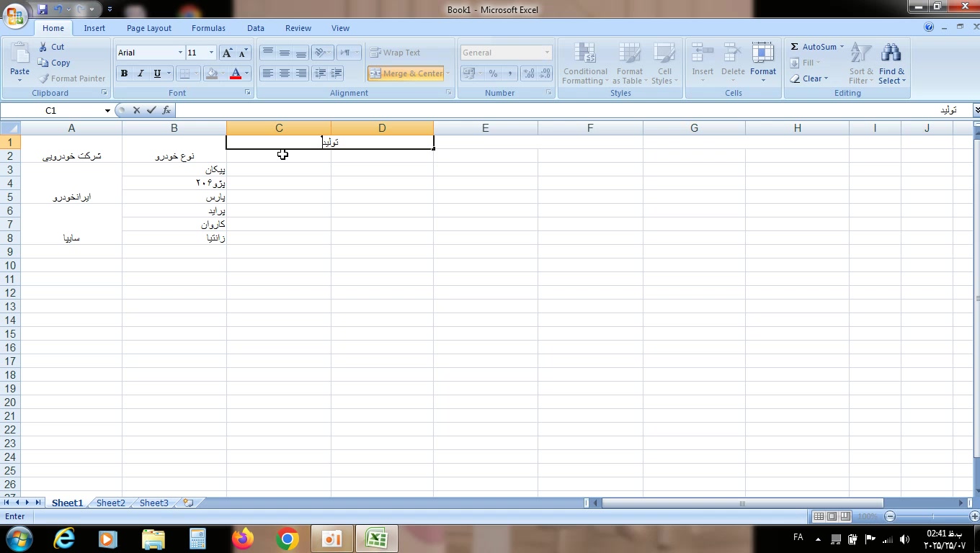The height and width of the screenshot is (553, 980).
Task: Switch to Page Break Preview in status bar
Action: tap(845, 516)
